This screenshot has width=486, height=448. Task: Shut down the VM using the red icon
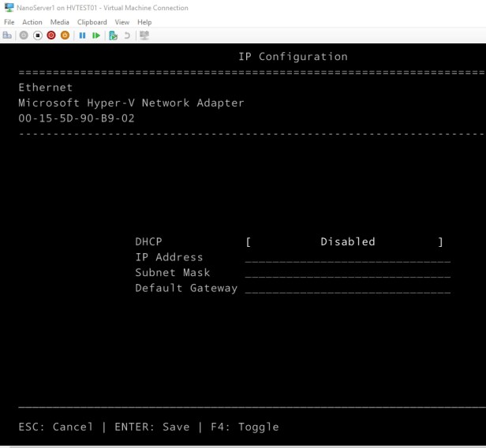pyautogui.click(x=51, y=35)
